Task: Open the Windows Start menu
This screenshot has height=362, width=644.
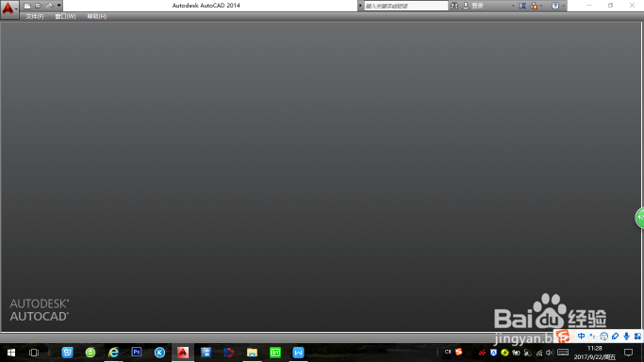Action: coord(11,353)
